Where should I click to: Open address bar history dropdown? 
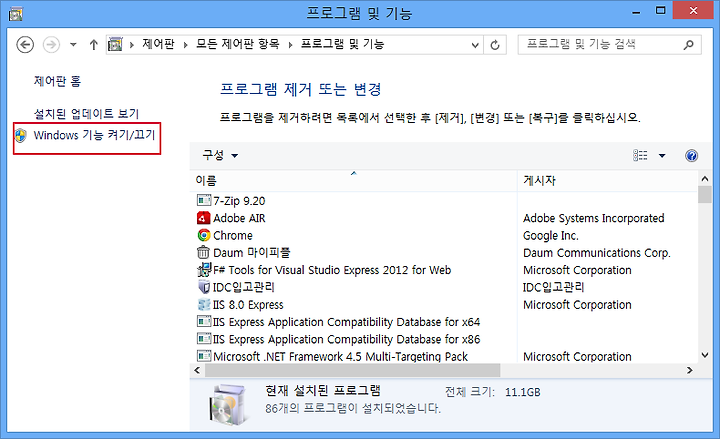pyautogui.click(x=475, y=45)
